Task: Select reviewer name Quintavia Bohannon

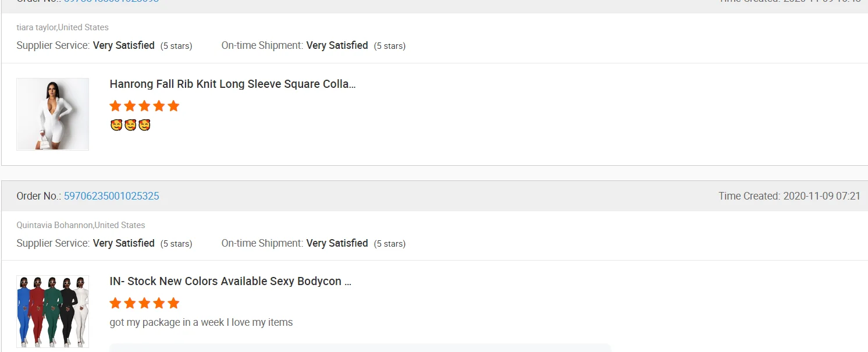Action: 54,225
